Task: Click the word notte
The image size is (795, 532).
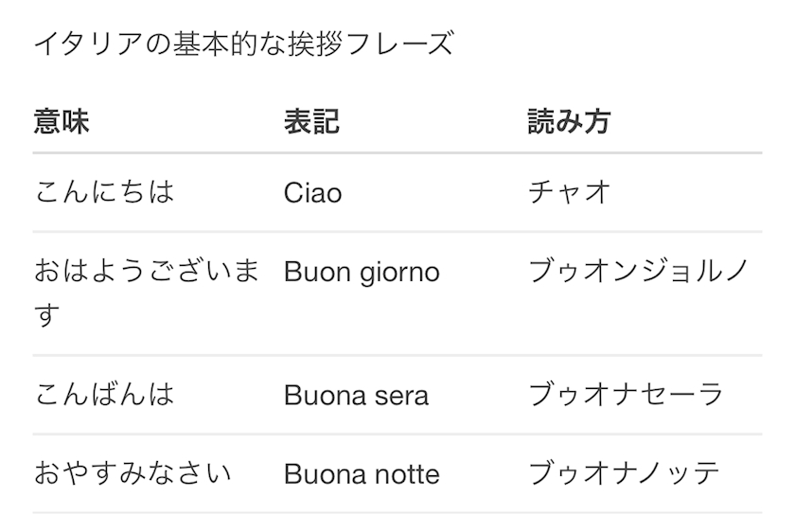Action: point(407,474)
